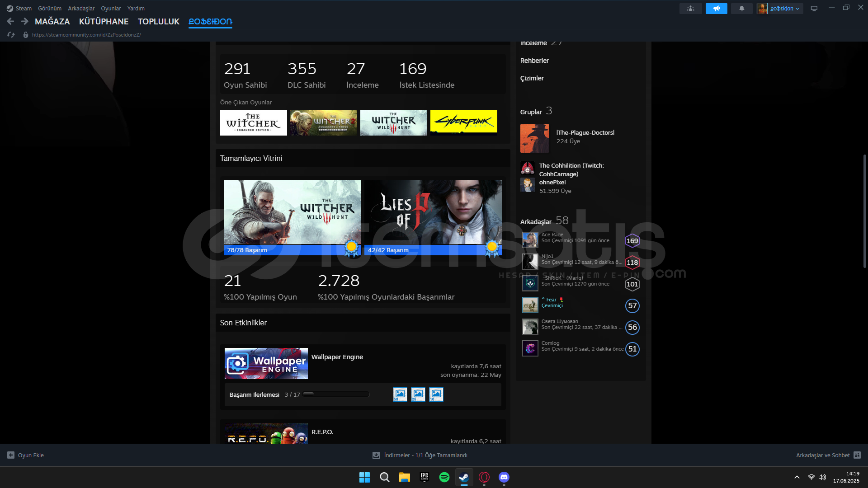
Task: Open the 169 İstek Listesinde stat
Action: [427, 75]
